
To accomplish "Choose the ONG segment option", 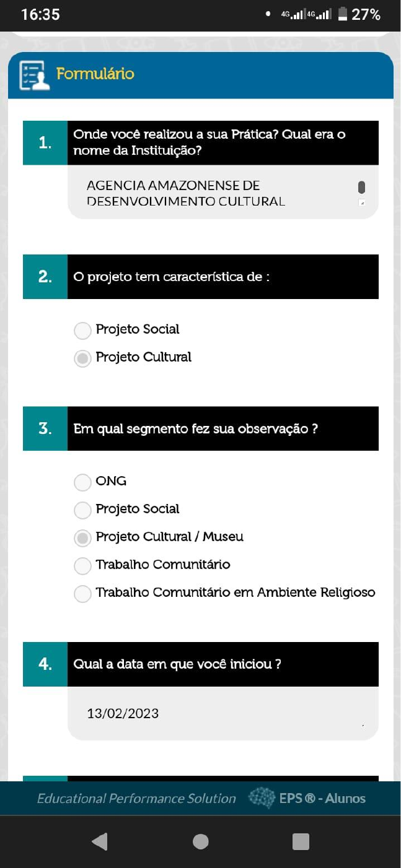I will click(82, 482).
